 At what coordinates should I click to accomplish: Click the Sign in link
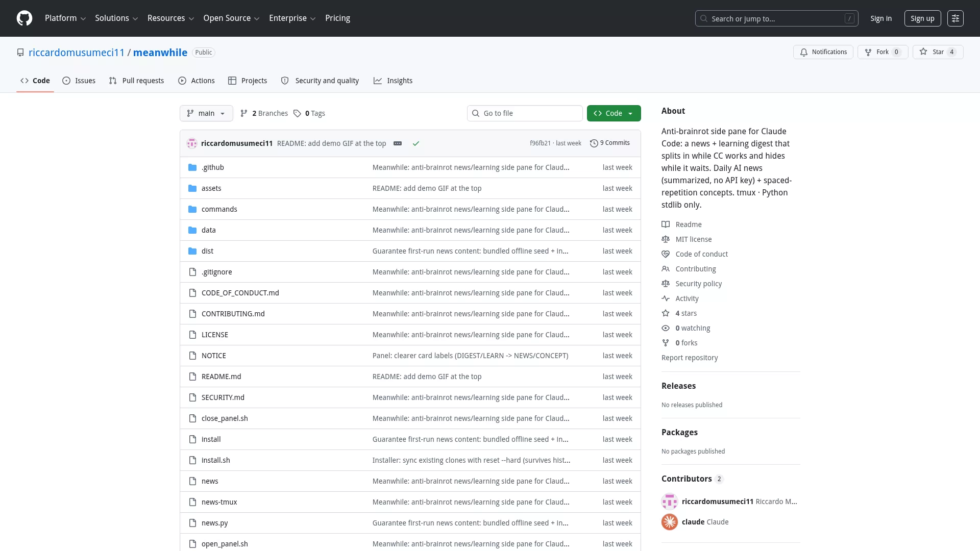tap(881, 18)
